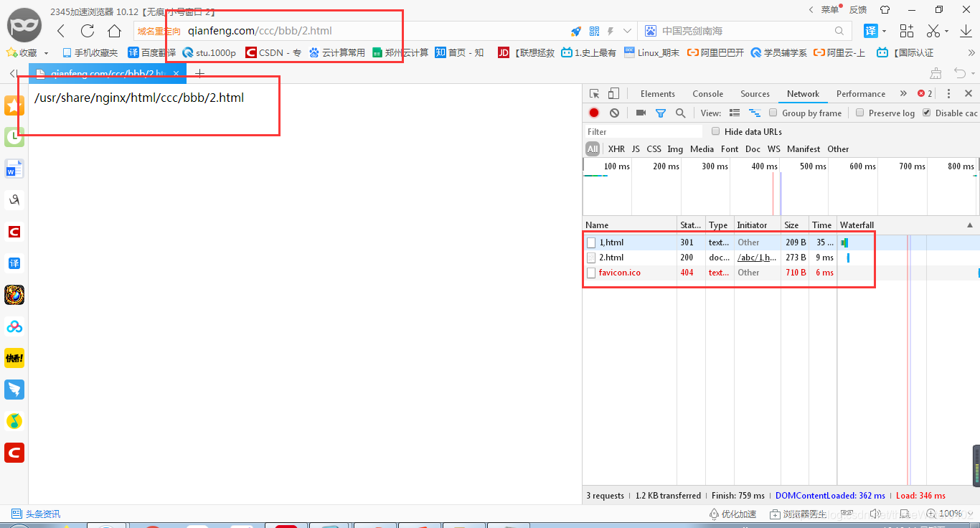Image resolution: width=980 pixels, height=528 pixels.
Task: Open the home page via house icon
Action: pos(114,31)
